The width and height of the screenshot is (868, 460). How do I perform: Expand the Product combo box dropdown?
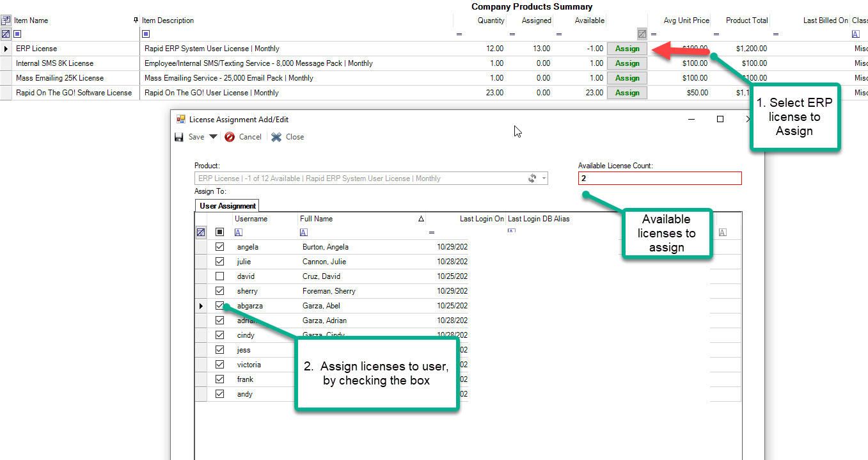[544, 178]
